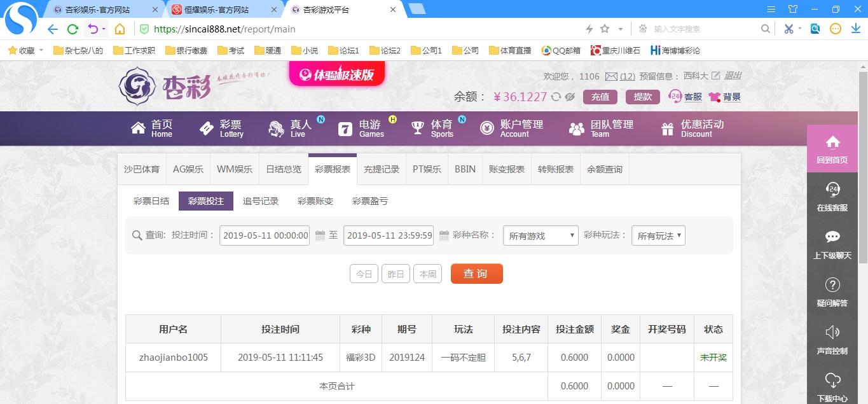The image size is (868, 404).
Task: Open the browser home page icon
Action: pyautogui.click(x=120, y=29)
